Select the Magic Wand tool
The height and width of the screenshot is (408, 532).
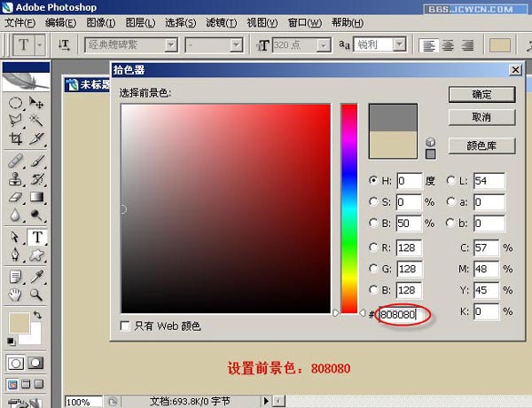pyautogui.click(x=37, y=120)
